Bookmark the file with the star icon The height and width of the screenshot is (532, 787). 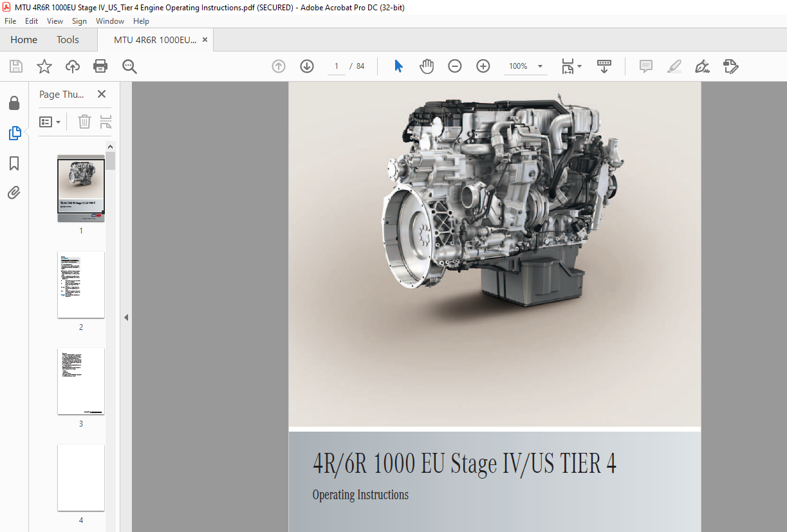coord(44,66)
